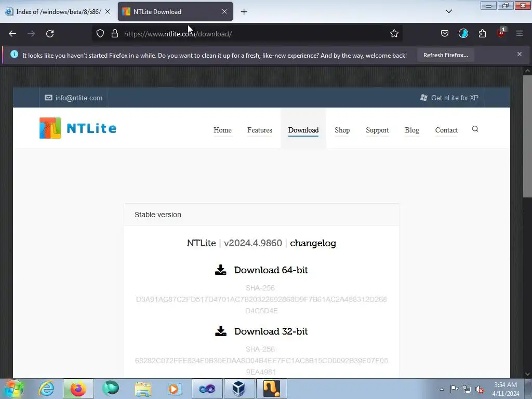532x399 pixels.
Task: Click the scrollbar down arrow
Action: point(527,374)
